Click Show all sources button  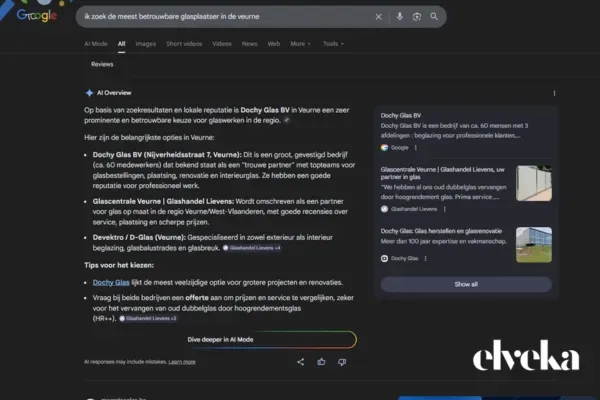click(466, 284)
